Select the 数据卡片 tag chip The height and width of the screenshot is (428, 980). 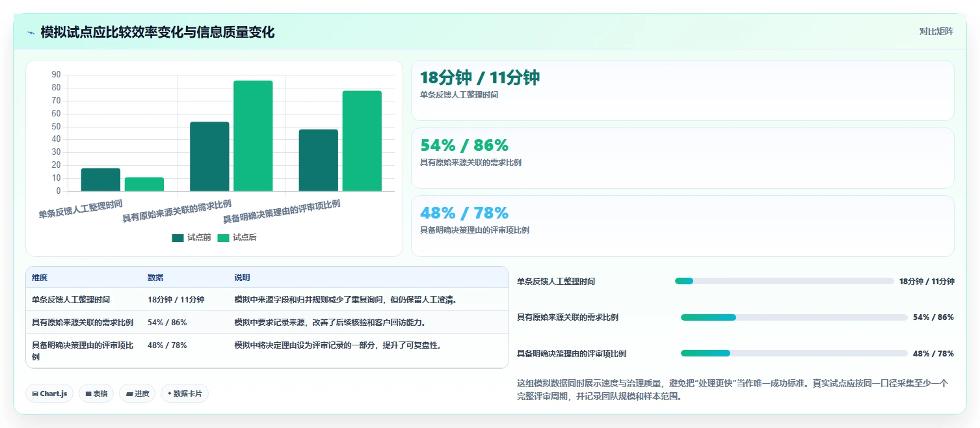click(185, 394)
